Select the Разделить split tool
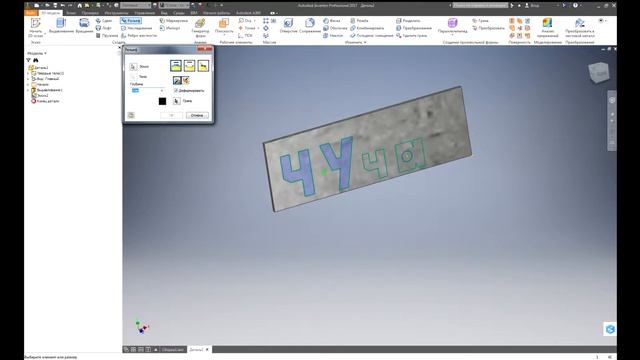The width and height of the screenshot is (640, 360). click(408, 20)
